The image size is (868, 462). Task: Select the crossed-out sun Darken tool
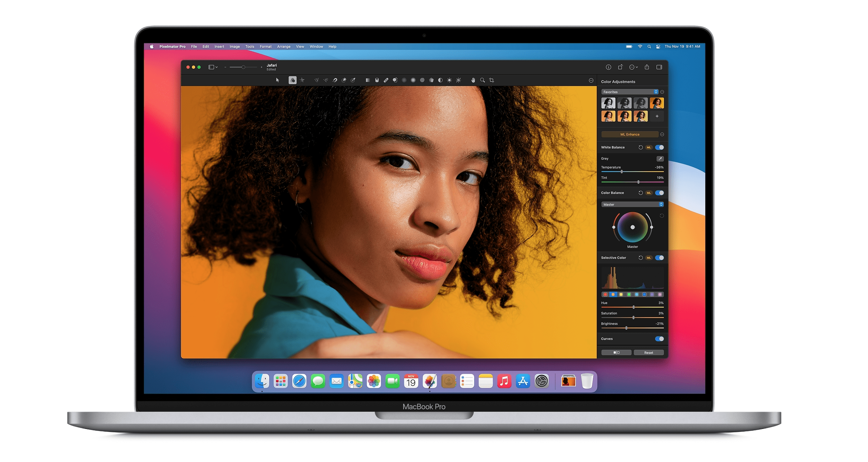point(459,80)
